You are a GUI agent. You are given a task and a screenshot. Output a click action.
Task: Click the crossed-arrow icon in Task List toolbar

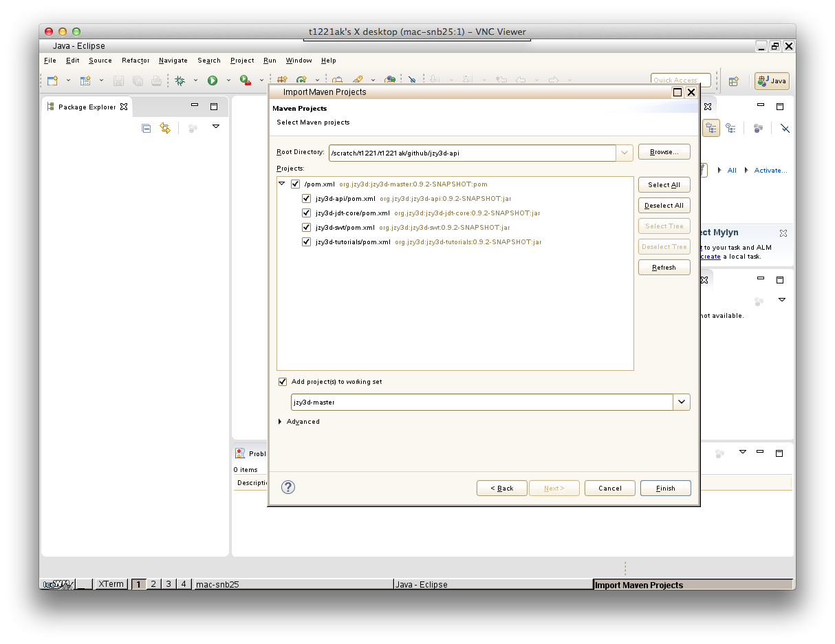tap(785, 128)
